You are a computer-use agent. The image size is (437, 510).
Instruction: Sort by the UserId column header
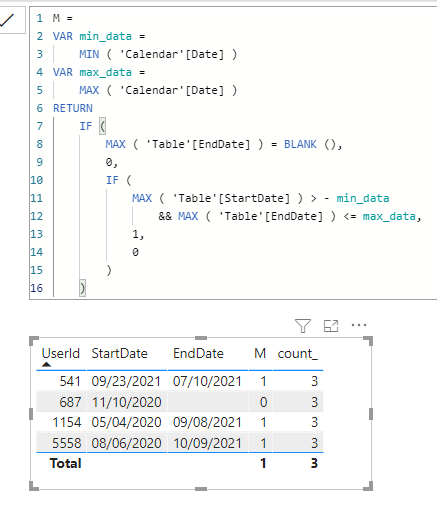(x=61, y=353)
